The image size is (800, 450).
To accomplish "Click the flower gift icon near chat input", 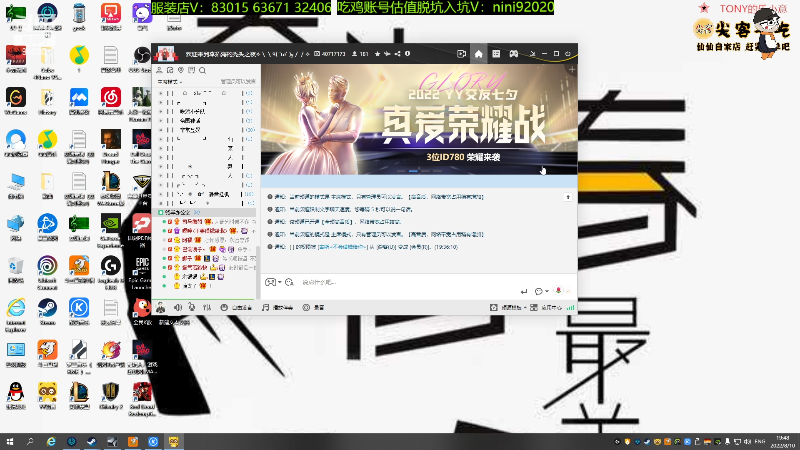I will tap(559, 290).
